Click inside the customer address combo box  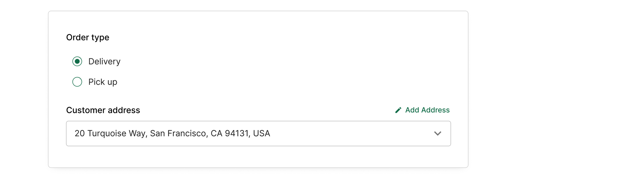point(258,133)
